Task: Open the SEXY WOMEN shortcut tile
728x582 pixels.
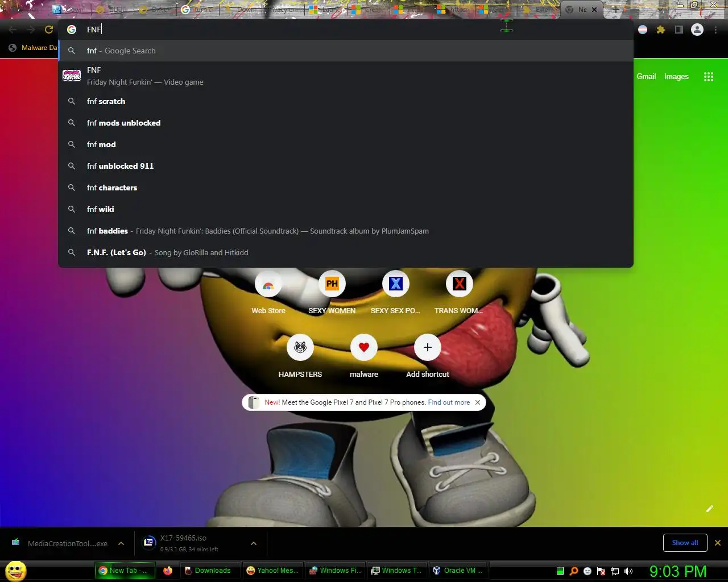Action: pyautogui.click(x=332, y=293)
